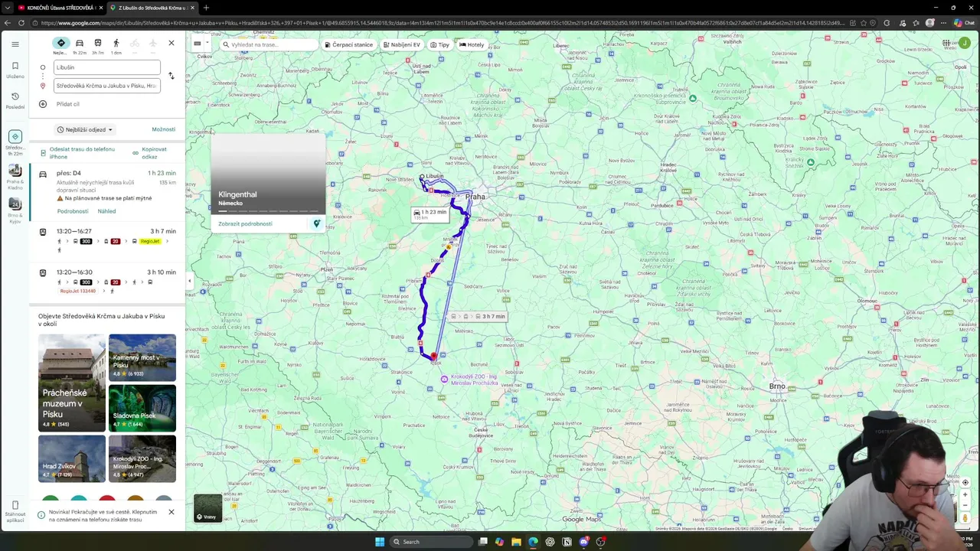
Task: Toggle on-screen keyboard input tool
Action: [x=198, y=44]
